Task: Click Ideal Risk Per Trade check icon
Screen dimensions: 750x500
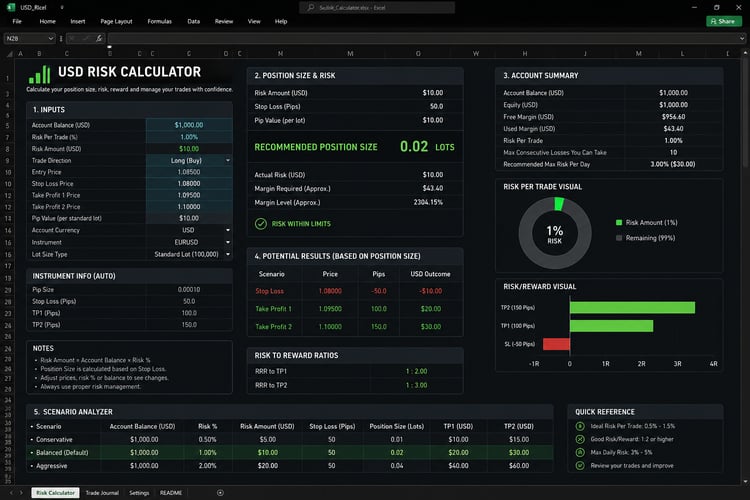Action: click(x=580, y=426)
